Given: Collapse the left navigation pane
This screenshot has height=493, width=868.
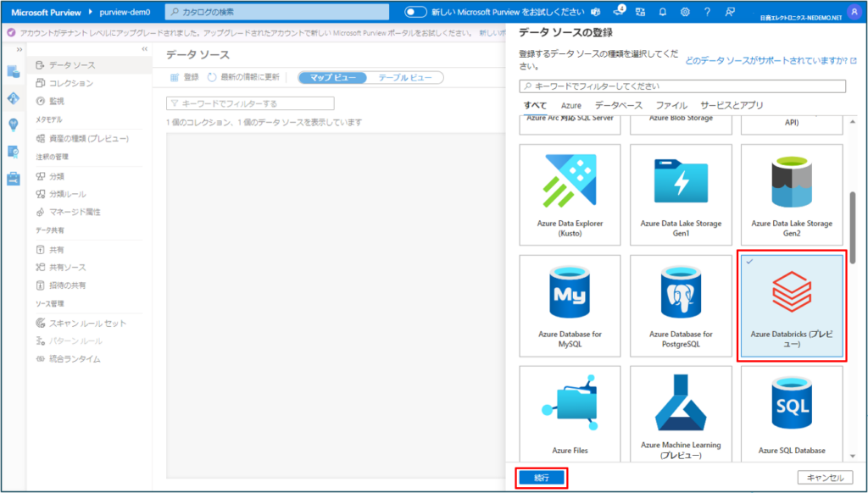Looking at the screenshot, I should (x=144, y=49).
